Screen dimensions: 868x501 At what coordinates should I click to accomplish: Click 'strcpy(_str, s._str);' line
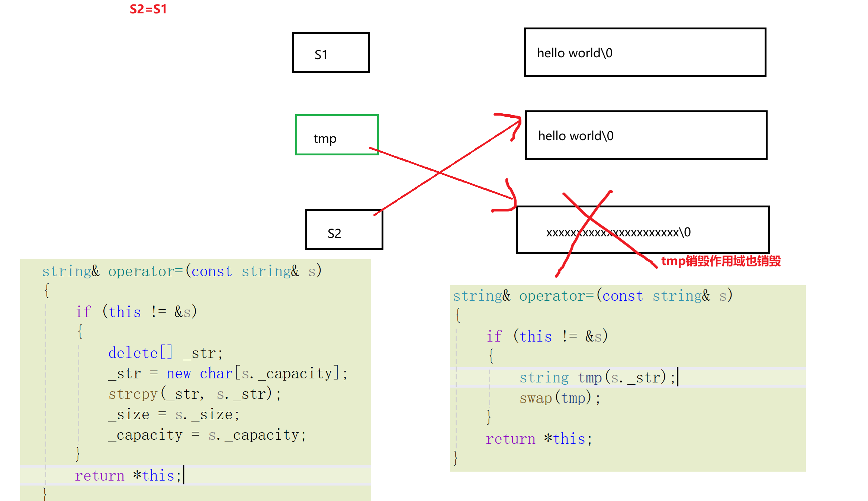pyautogui.click(x=195, y=394)
